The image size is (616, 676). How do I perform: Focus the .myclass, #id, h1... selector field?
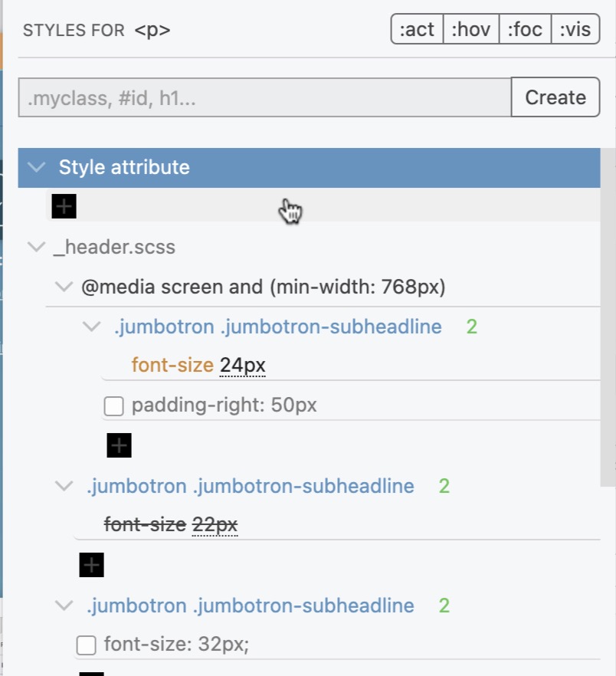pyautogui.click(x=264, y=97)
